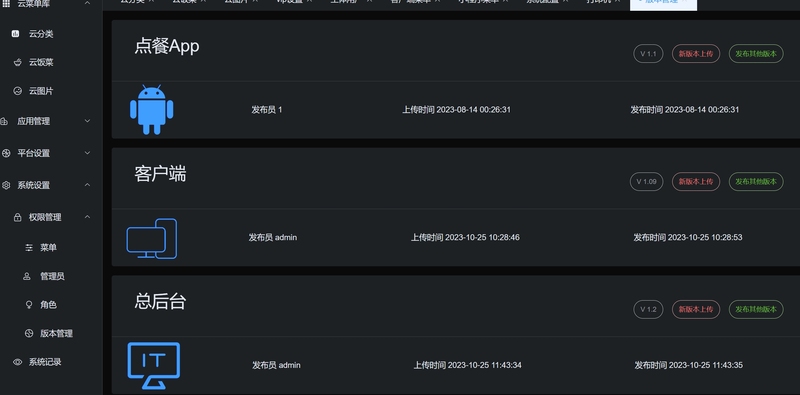
Task: Open 版本管理 in the sidebar
Action: click(56, 333)
